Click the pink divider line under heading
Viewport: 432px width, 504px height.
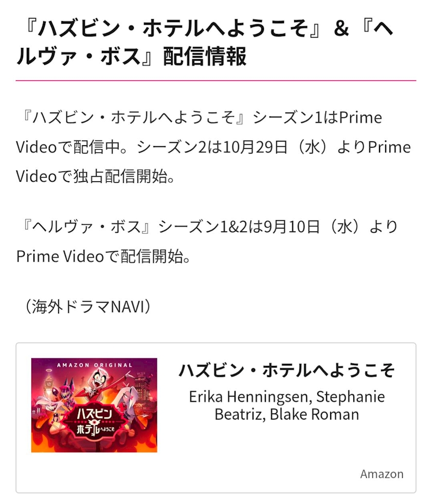[x=216, y=80]
